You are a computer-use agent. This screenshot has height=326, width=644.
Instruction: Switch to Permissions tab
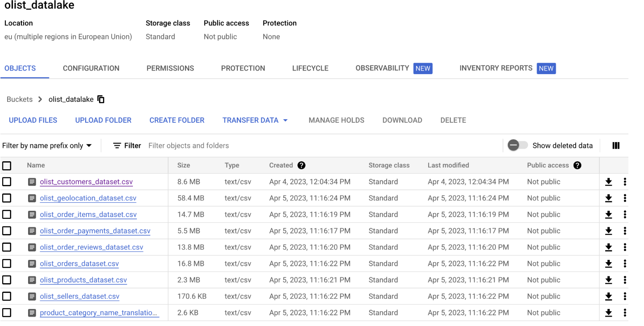[x=170, y=68]
